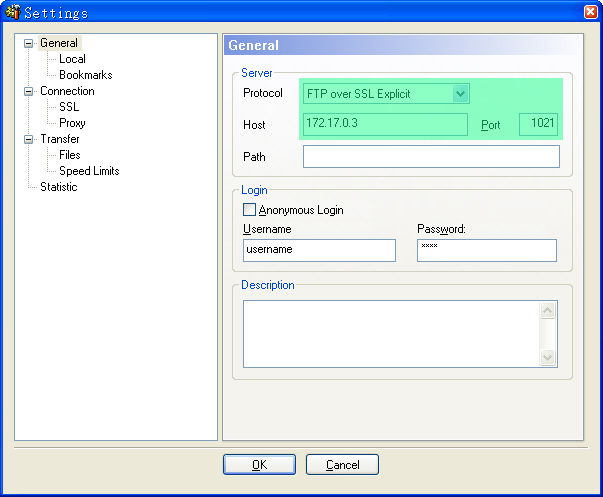Open the SSL settings page
The width and height of the screenshot is (603, 497).
pyautogui.click(x=69, y=107)
